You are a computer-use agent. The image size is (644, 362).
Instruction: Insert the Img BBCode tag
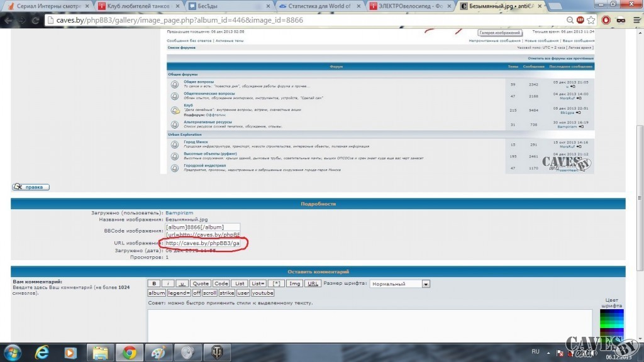pyautogui.click(x=294, y=283)
